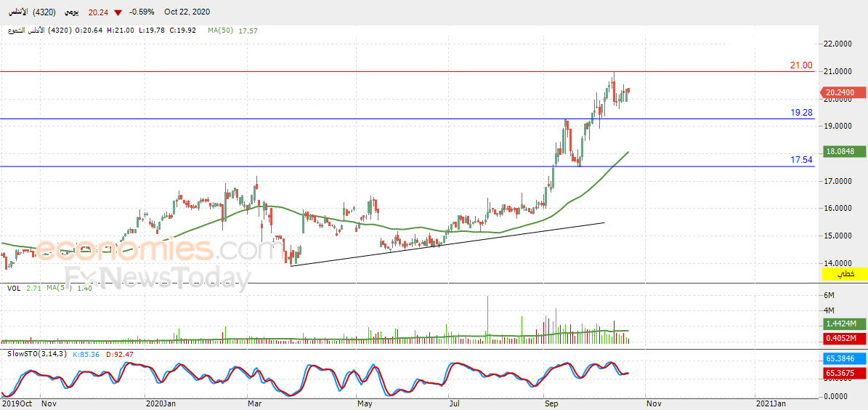Click the 16.0000 price axis label
This screenshot has height=410, width=868.
tap(839, 208)
